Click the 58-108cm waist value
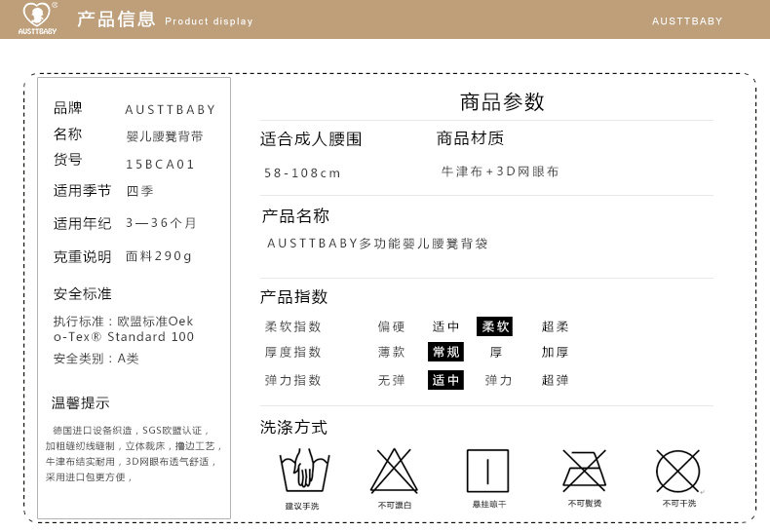 coord(302,172)
